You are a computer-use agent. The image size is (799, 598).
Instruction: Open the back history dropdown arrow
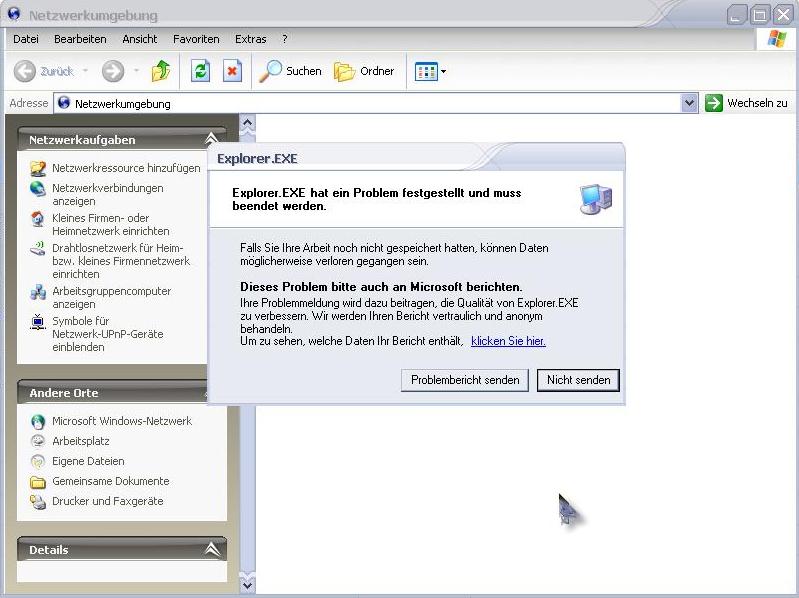85,71
